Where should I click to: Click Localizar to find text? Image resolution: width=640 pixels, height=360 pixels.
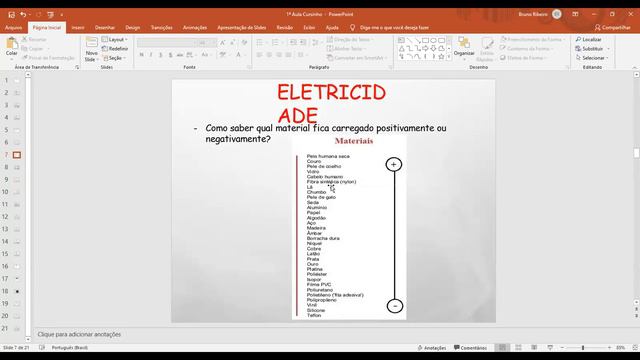pyautogui.click(x=589, y=40)
